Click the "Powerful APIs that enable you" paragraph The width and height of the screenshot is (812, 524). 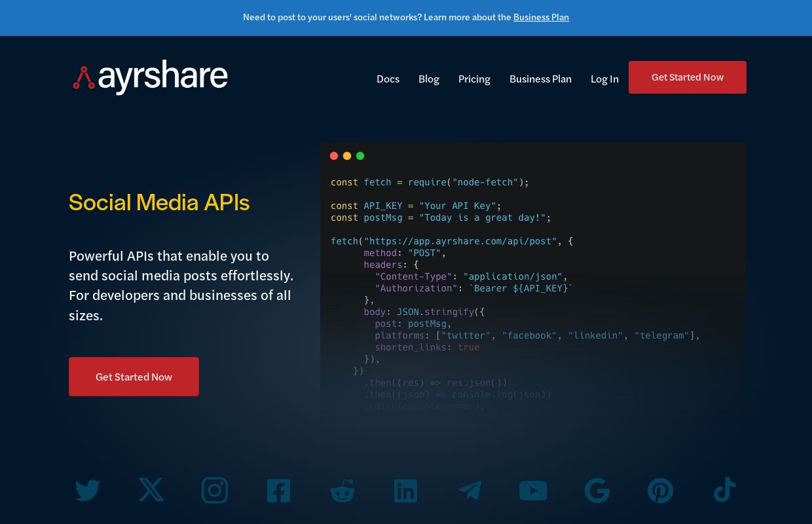tap(181, 286)
